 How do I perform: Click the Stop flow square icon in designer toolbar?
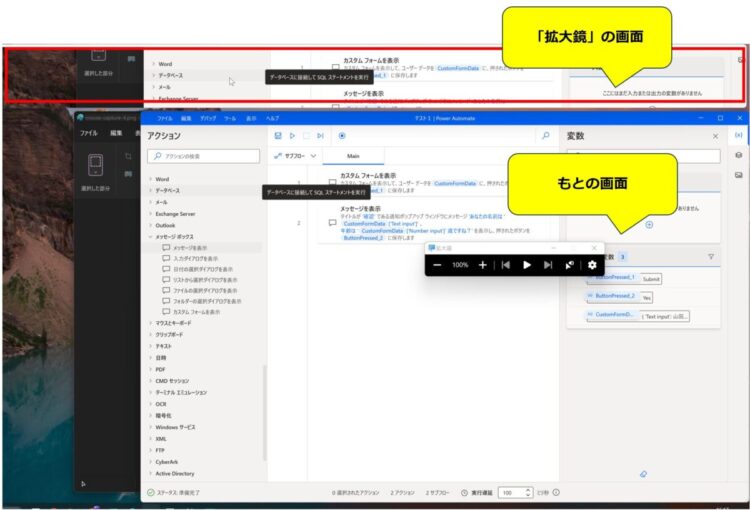pos(306,136)
